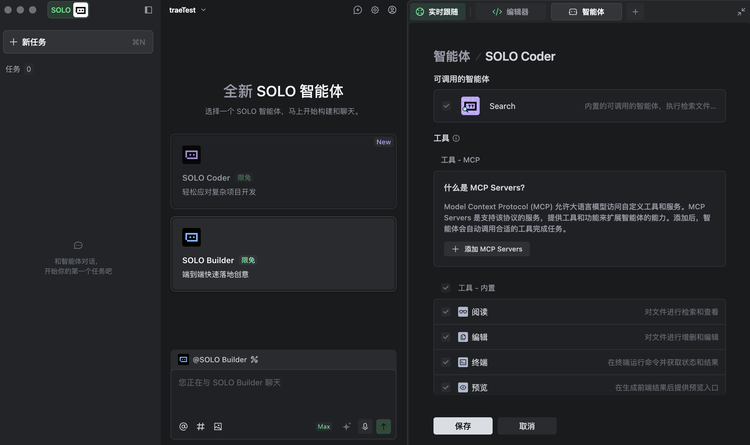Click the 预览 eye icon

pyautogui.click(x=463, y=388)
